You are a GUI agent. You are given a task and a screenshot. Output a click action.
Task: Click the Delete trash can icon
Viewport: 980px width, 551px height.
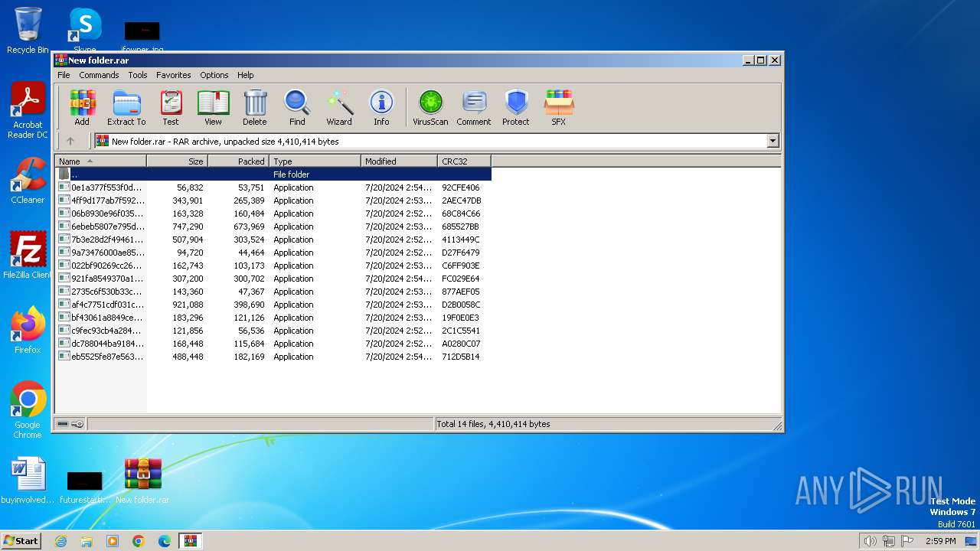(255, 107)
